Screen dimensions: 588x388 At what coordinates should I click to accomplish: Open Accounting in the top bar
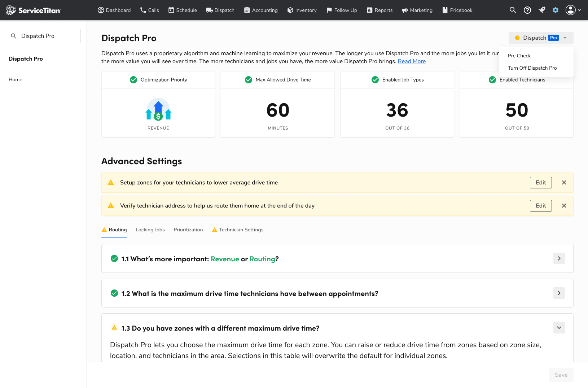click(261, 10)
